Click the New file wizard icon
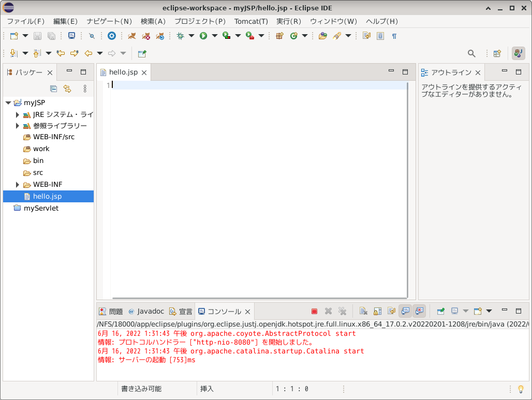Image resolution: width=532 pixels, height=400 pixels. [14, 36]
